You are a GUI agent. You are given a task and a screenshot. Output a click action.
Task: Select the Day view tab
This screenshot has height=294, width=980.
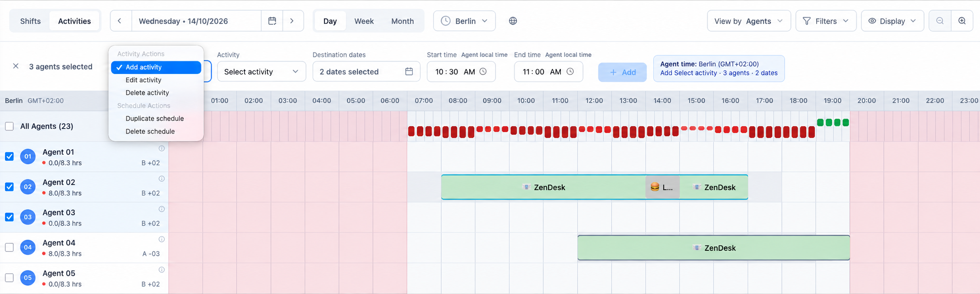coord(330,21)
